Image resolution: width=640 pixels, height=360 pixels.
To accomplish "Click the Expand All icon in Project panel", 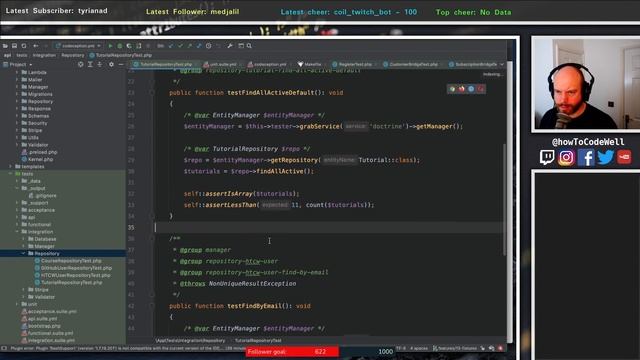I will [x=90, y=64].
